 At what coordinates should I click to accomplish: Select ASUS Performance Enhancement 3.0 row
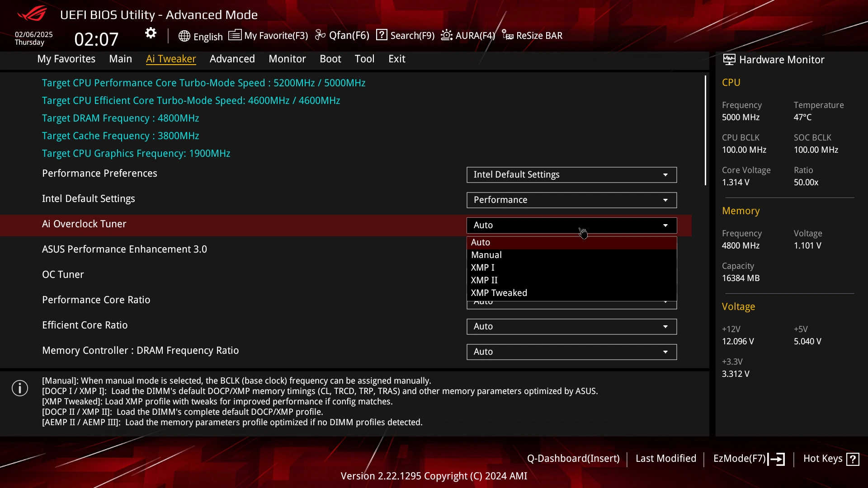[124, 249]
